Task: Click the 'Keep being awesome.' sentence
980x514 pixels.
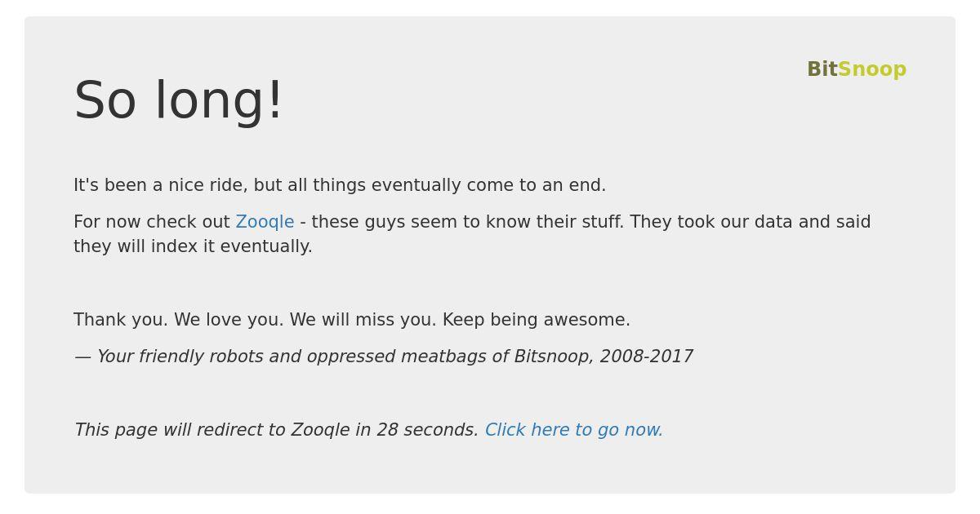Action: click(537, 320)
